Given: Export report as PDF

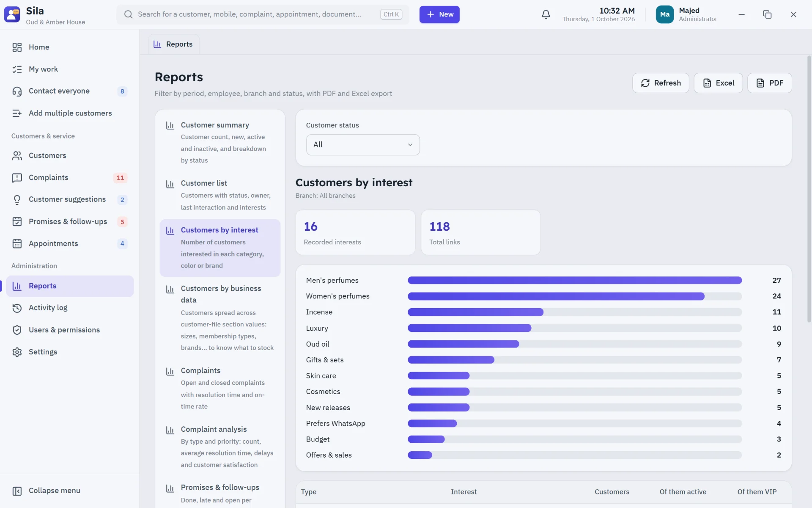Looking at the screenshot, I should click(769, 83).
